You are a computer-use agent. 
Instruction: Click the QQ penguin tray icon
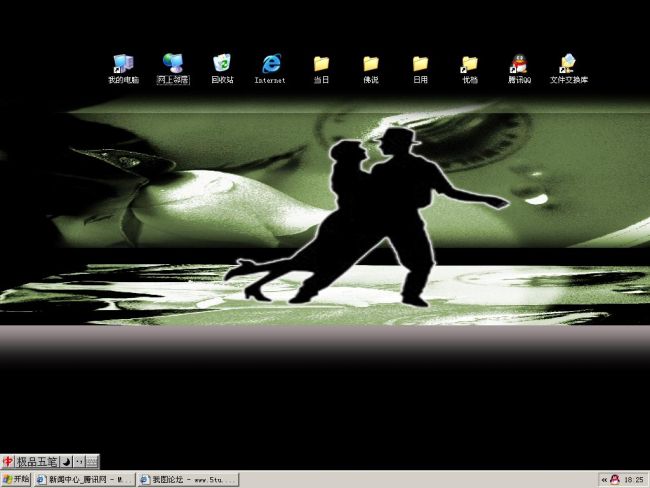(x=614, y=480)
